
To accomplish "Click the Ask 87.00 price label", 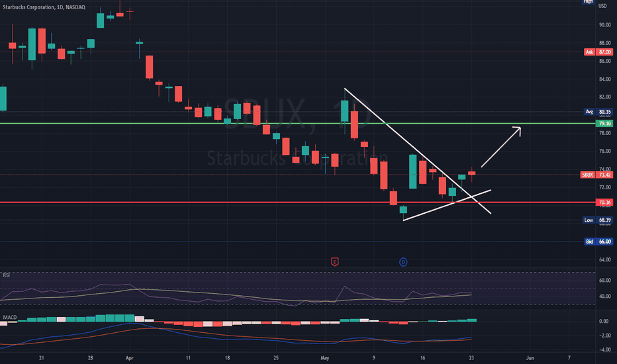I will click(598, 52).
